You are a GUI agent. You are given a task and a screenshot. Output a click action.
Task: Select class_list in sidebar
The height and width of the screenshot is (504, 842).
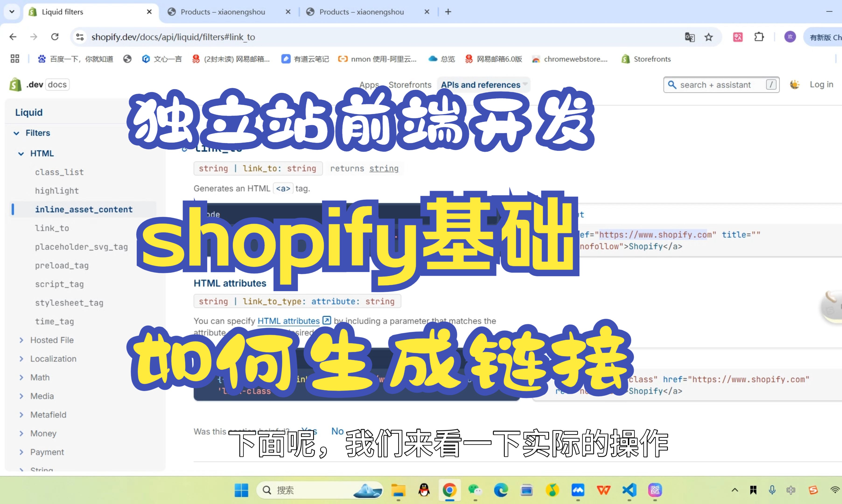tap(59, 172)
